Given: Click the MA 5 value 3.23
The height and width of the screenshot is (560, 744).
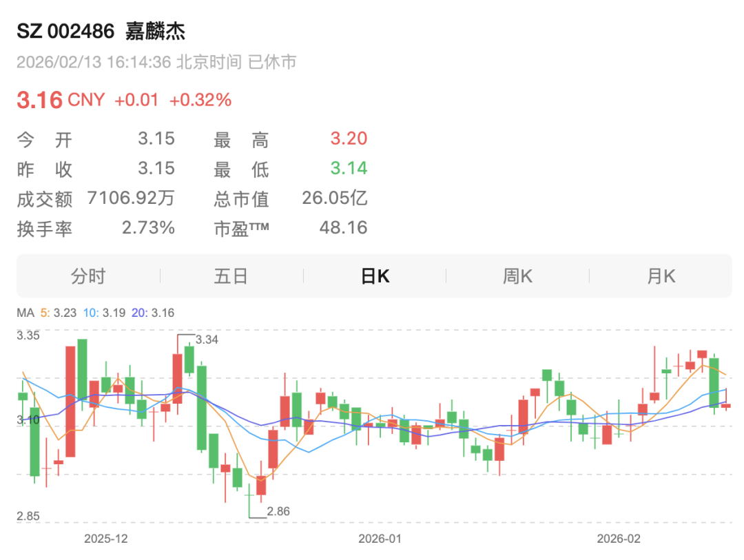Looking at the screenshot, I should [x=65, y=313].
